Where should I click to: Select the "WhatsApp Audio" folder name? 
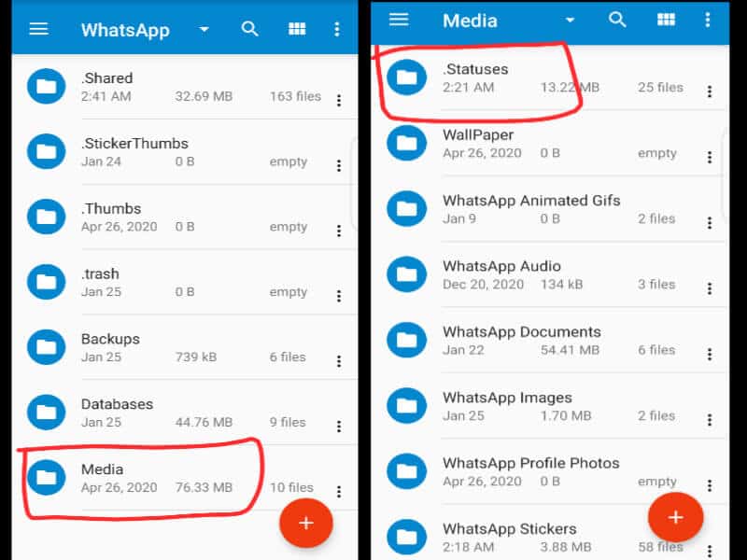tap(501, 266)
